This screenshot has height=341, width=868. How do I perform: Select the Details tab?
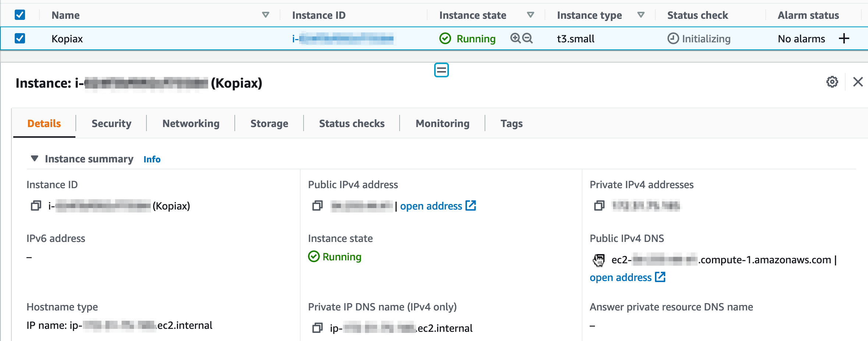44,123
